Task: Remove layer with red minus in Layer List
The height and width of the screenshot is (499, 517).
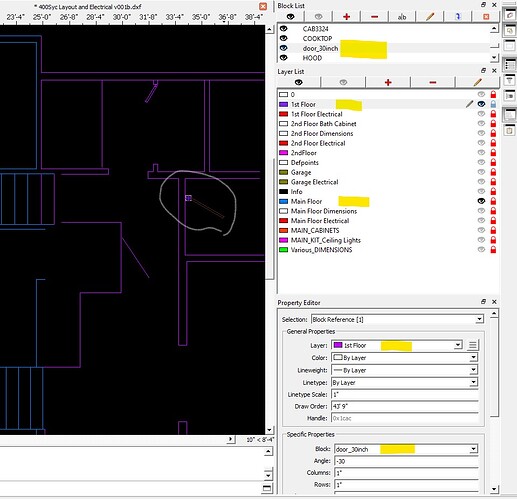Action: 433,82
